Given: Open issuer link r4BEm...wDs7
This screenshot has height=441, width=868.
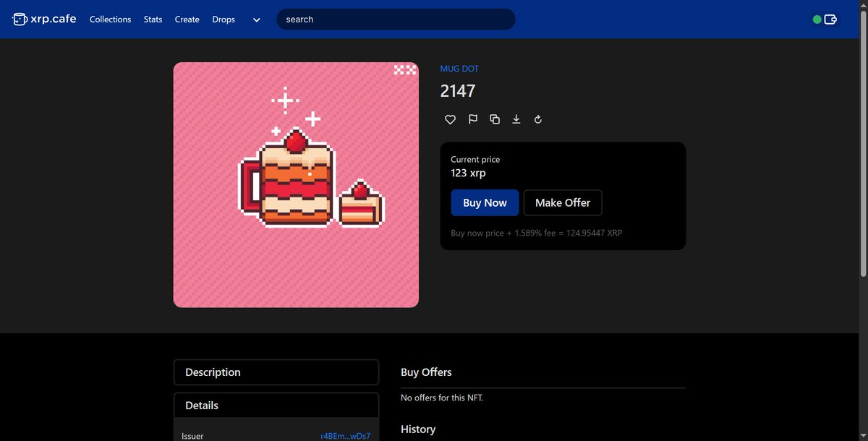Looking at the screenshot, I should [346, 435].
